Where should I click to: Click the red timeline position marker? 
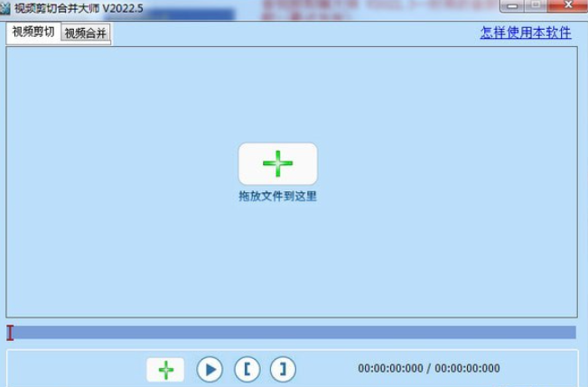pyautogui.click(x=10, y=333)
